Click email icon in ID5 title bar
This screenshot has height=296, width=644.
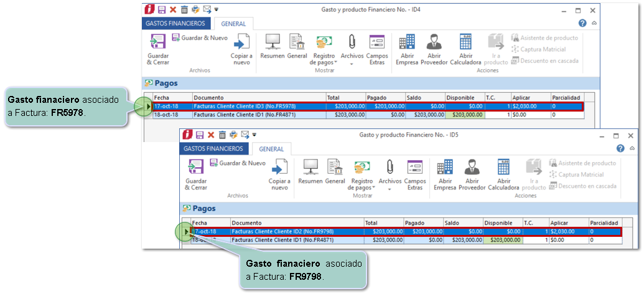(x=245, y=135)
